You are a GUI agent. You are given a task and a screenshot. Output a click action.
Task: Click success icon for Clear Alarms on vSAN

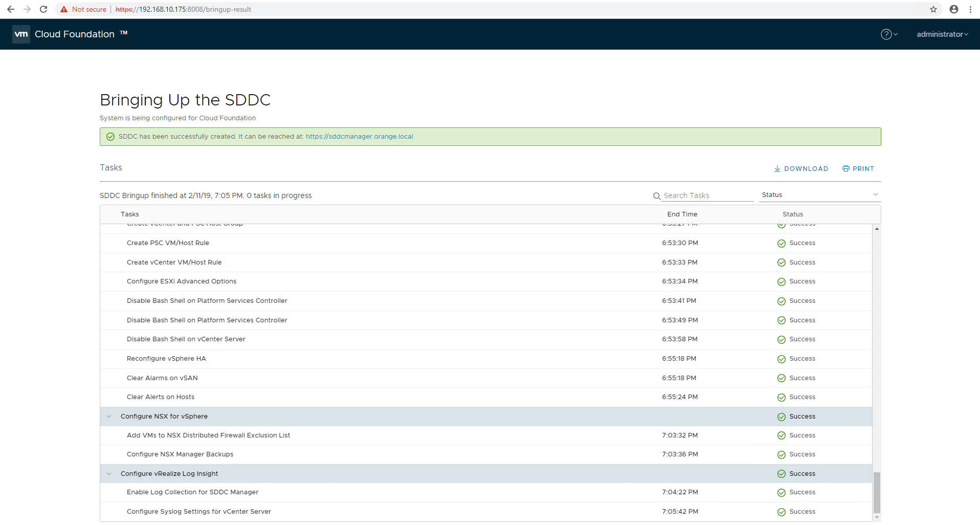point(781,378)
